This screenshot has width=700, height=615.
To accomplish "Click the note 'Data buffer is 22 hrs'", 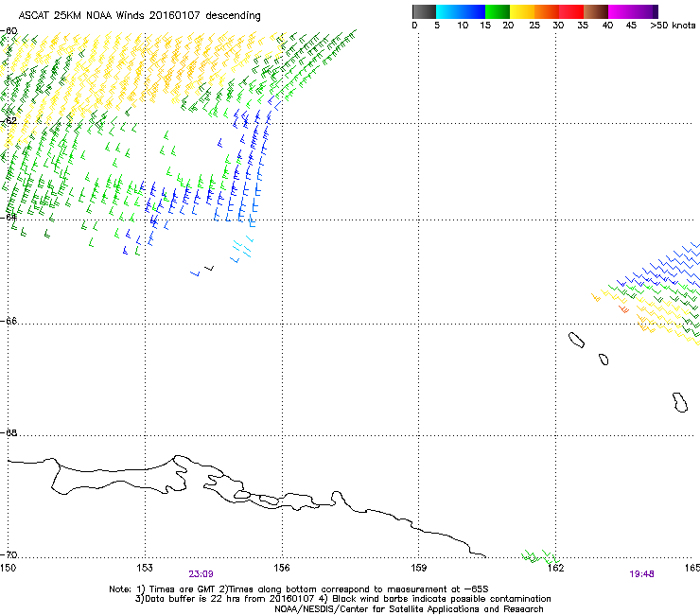I will (195, 599).
